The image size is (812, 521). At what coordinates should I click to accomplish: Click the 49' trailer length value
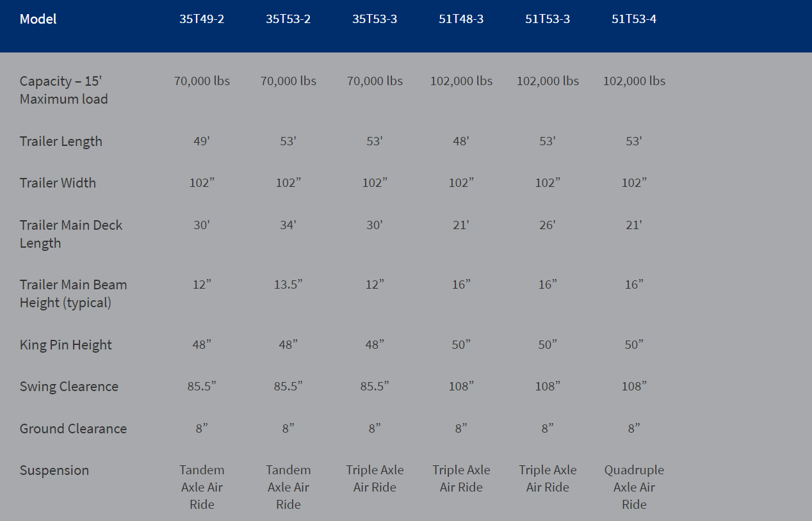tap(202, 141)
